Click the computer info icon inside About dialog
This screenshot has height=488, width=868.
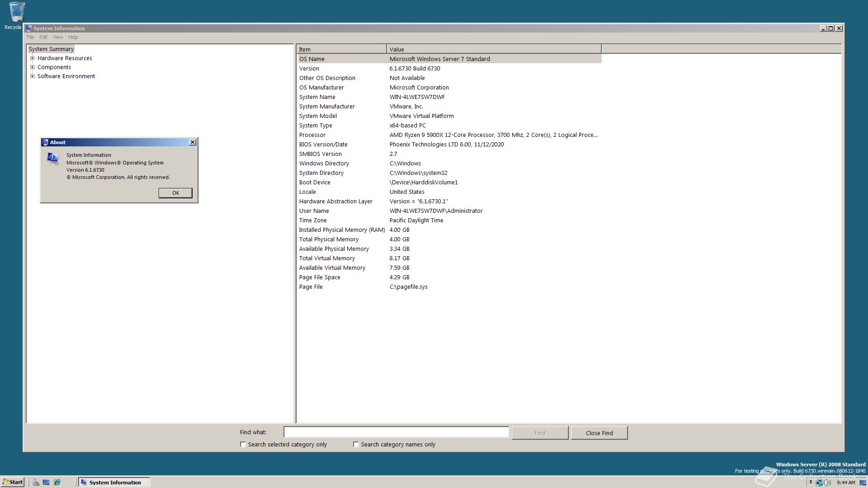[x=53, y=159]
